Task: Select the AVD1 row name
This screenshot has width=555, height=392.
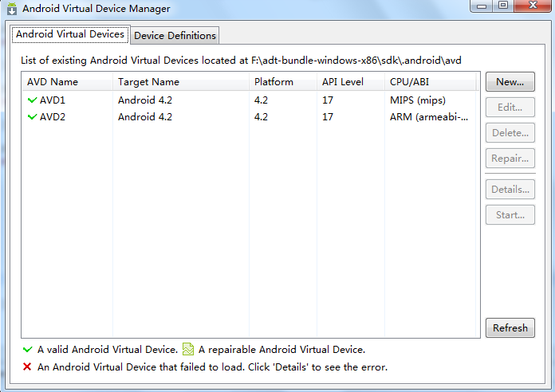Action: tap(53, 100)
